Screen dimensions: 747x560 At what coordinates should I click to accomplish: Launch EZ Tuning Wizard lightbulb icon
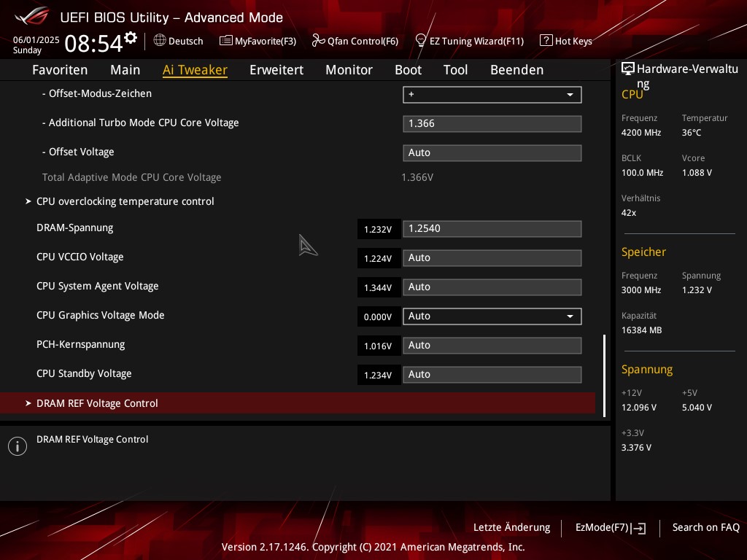[420, 41]
